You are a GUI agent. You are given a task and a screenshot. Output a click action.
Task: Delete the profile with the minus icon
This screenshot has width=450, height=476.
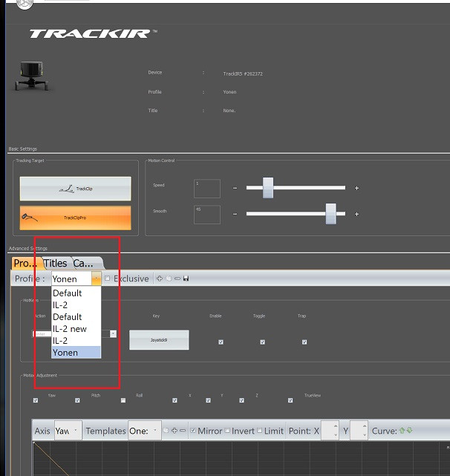(177, 278)
